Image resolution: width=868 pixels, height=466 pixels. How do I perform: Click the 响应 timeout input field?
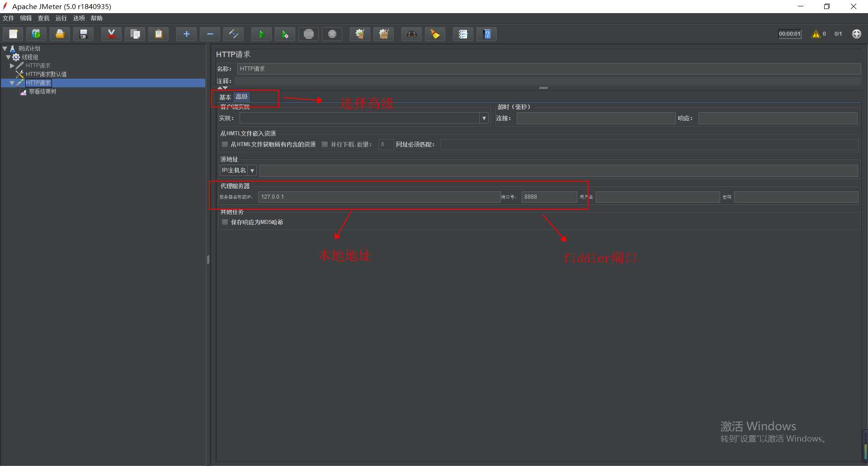[778, 118]
